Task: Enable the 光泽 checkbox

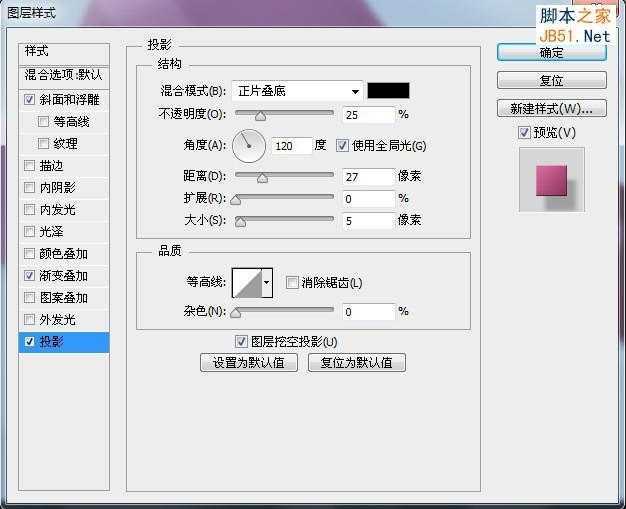Action: click(x=30, y=231)
